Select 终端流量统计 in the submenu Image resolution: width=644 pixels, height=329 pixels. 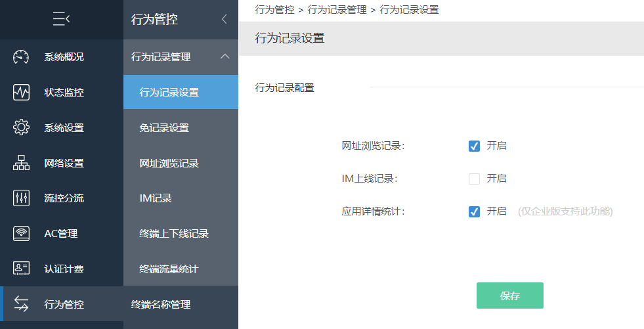[181, 269]
